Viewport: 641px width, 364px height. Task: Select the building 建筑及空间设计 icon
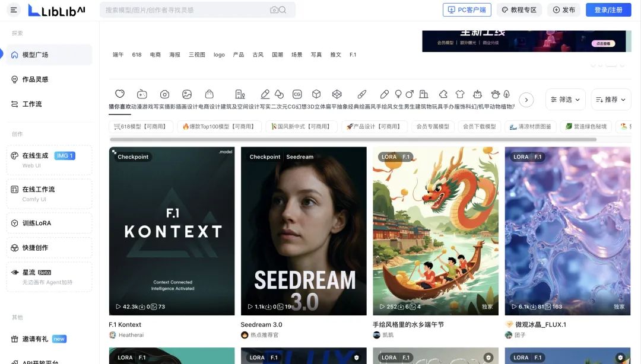240,94
